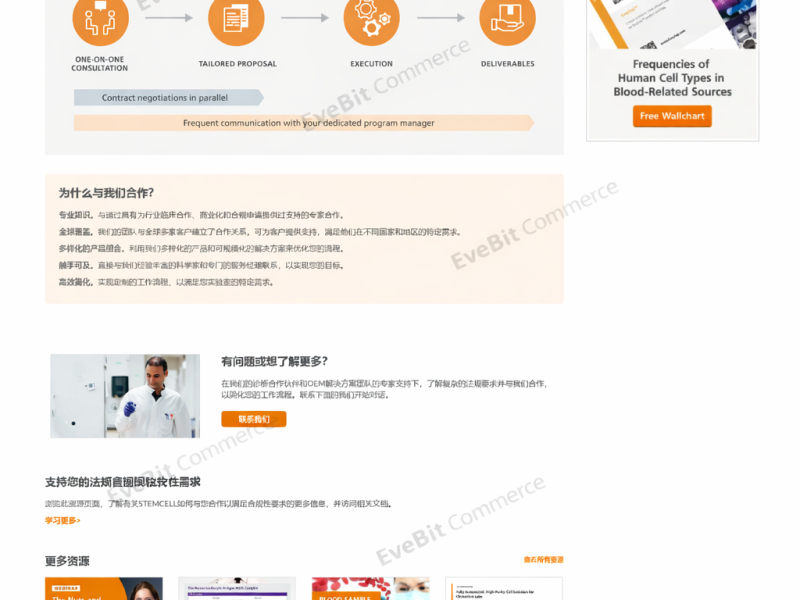
Task: Click the wallchart preview image in sidebar
Action: (672, 24)
